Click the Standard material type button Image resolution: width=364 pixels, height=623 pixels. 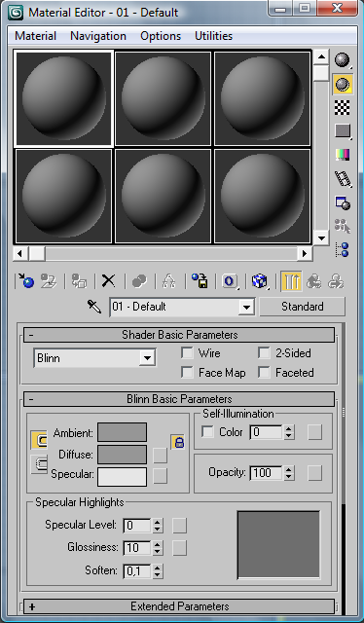point(302,307)
